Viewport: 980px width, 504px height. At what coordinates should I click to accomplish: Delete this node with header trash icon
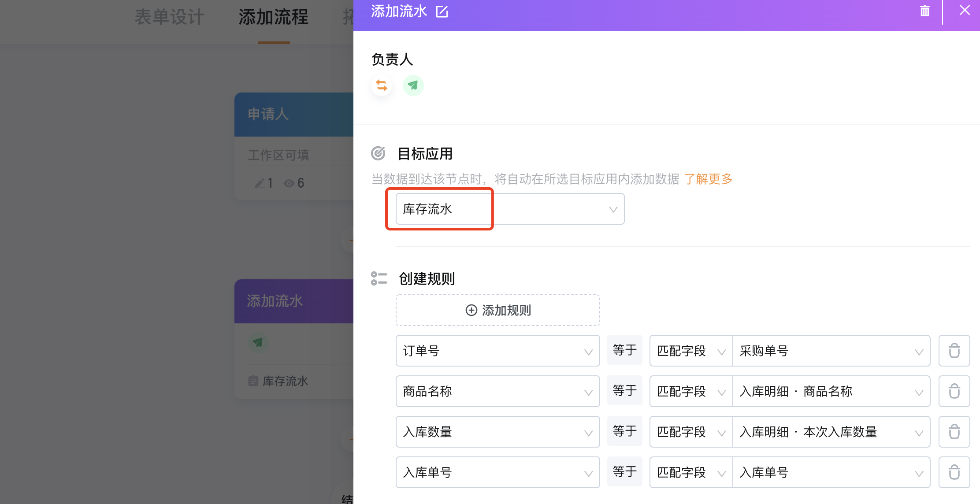point(924,11)
